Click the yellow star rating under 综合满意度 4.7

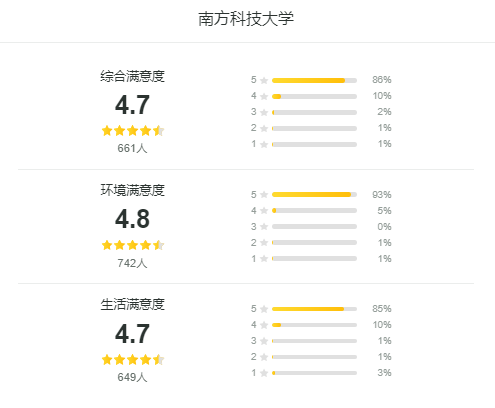pyautogui.click(x=133, y=131)
